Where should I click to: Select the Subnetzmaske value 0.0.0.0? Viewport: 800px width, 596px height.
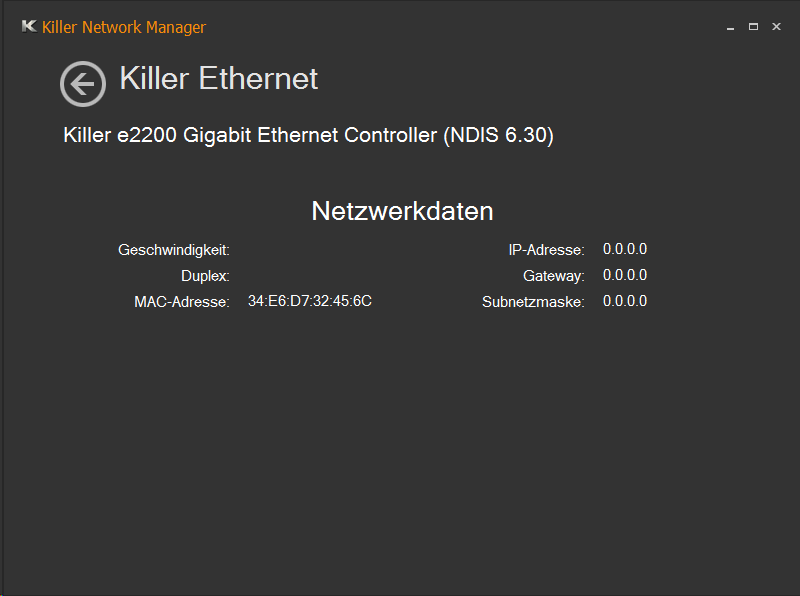(x=625, y=301)
